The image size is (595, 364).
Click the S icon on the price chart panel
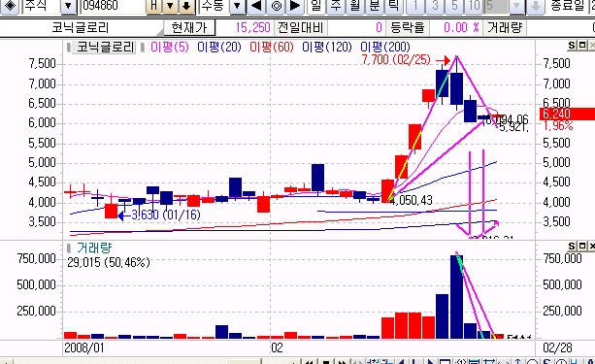coord(572,46)
